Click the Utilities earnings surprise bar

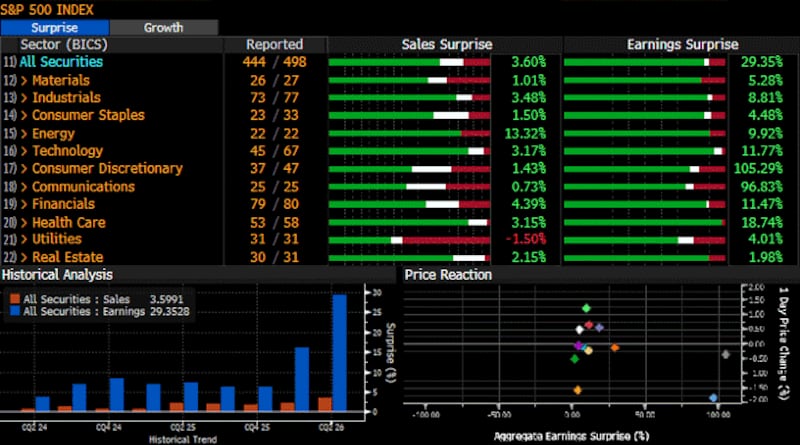click(644, 240)
